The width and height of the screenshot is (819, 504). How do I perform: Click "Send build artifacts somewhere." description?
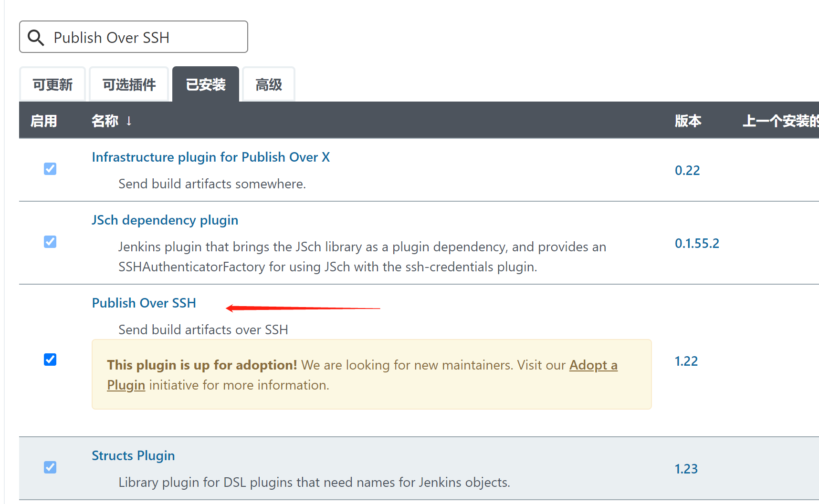212,184
